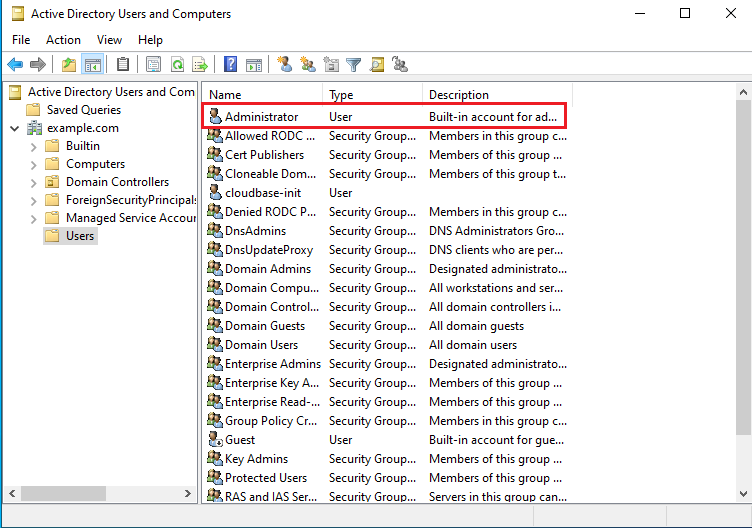Create new organizational unit toolbar icon
Screen dimensions: 752x528
pos(331,64)
